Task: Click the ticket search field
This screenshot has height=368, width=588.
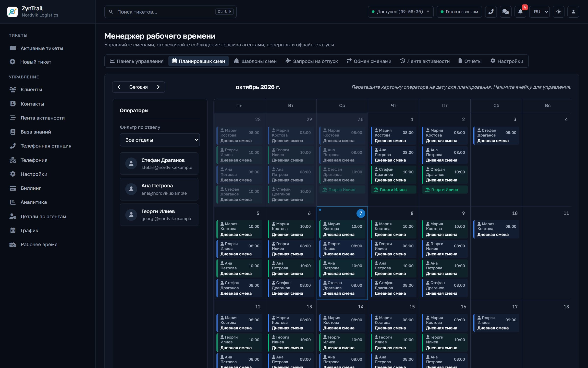Action: (170, 12)
